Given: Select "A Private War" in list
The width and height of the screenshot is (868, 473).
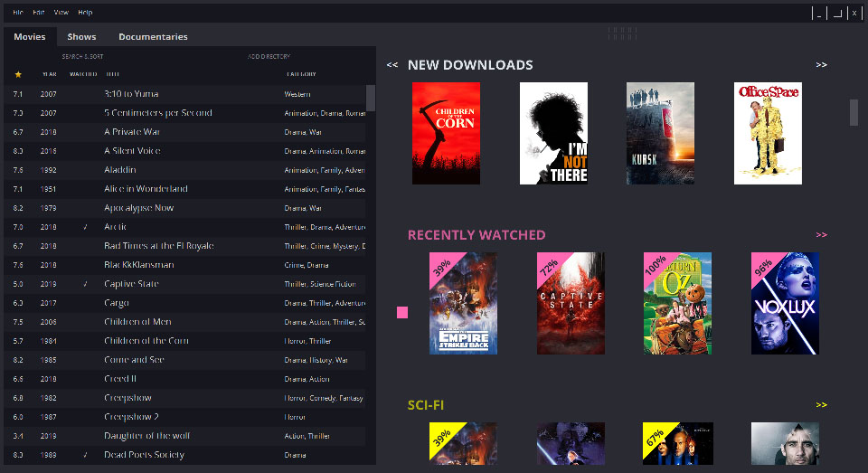Looking at the screenshot, I should pos(184,132).
